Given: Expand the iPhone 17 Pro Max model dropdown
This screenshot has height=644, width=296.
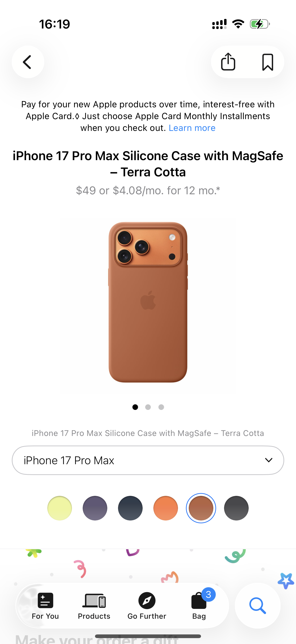Looking at the screenshot, I should [148, 460].
